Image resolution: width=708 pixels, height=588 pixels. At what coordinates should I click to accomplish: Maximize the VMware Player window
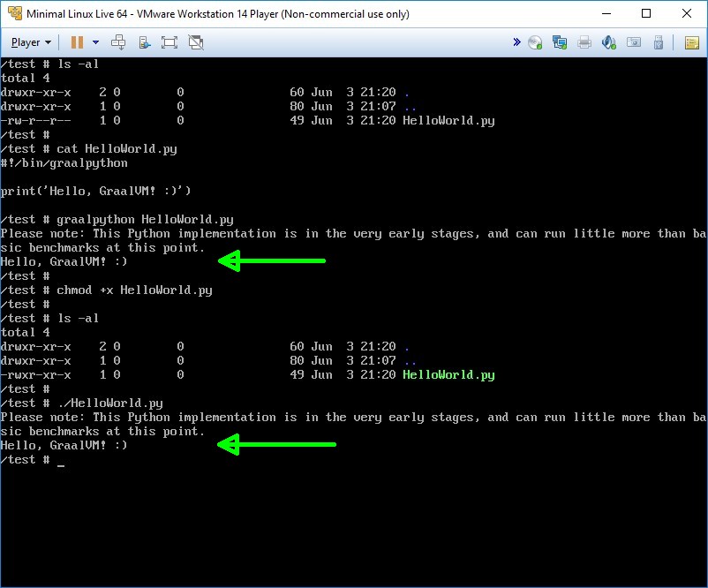coord(646,13)
